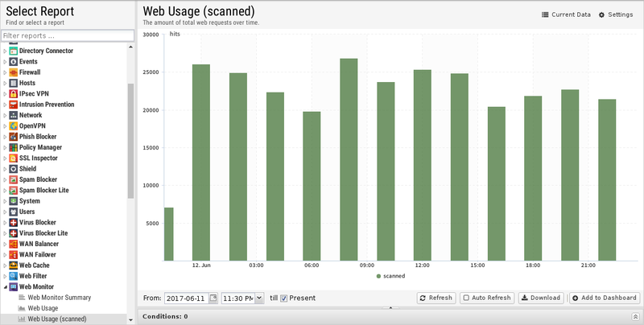
Task: Collapse the Web Monitor tree node
Action: point(5,286)
